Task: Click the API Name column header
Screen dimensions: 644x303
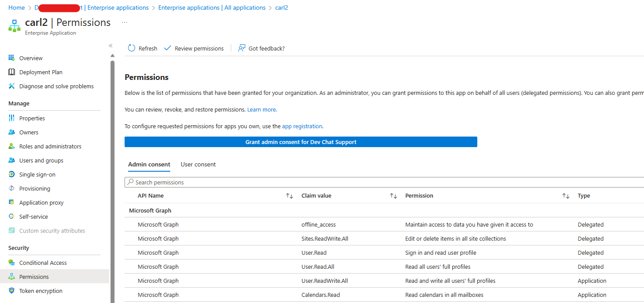Action: [150, 196]
